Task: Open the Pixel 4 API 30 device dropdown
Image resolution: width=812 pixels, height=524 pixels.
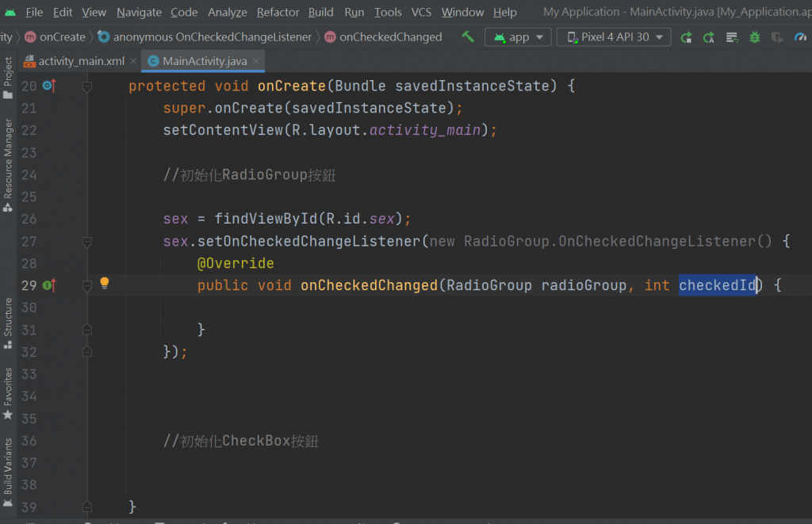Action: 614,37
